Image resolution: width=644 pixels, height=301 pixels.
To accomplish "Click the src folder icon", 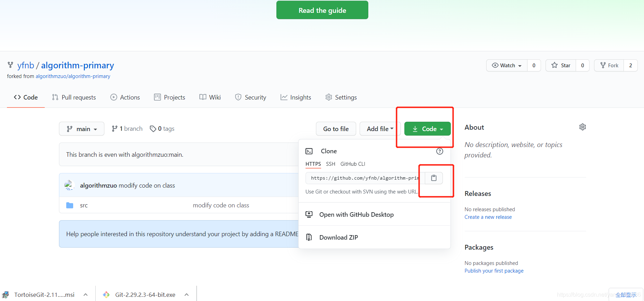I will tap(70, 205).
